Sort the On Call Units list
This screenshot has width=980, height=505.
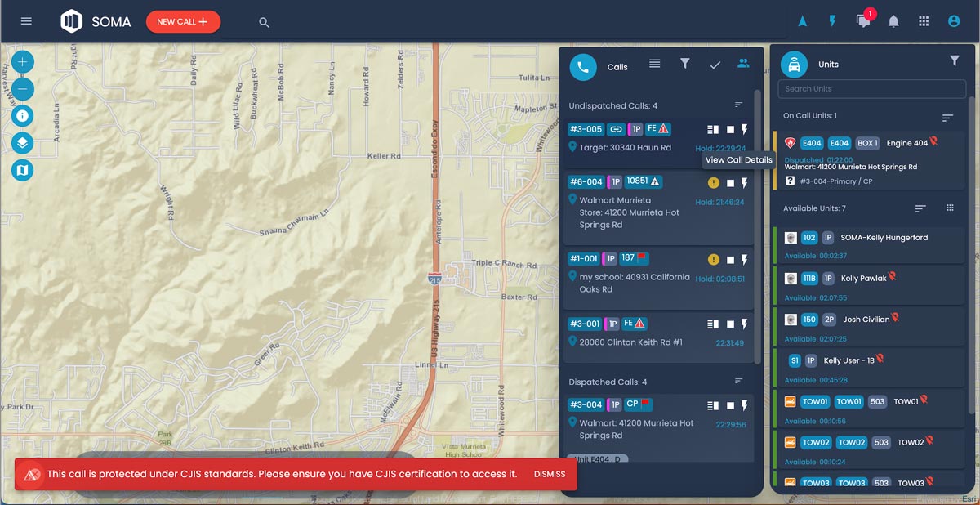[947, 118]
